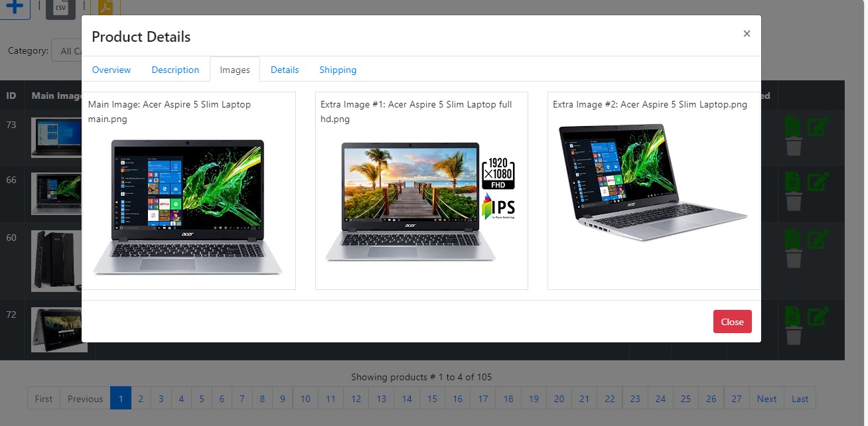Go to page 13
Screen dimensions: 868x426
(382, 399)
